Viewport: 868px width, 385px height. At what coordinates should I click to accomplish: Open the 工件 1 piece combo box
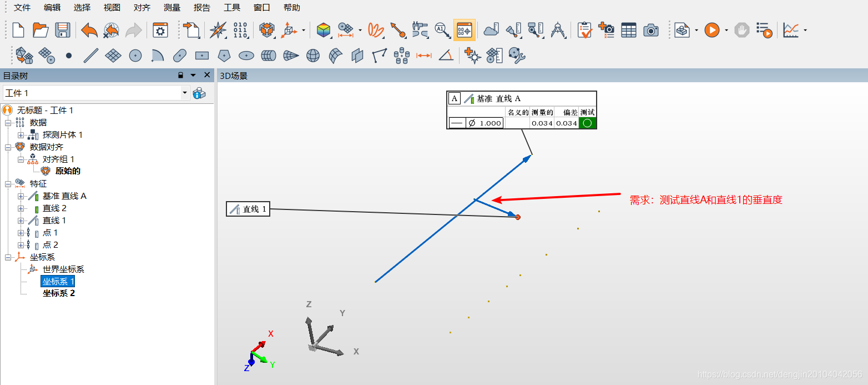pyautogui.click(x=97, y=93)
